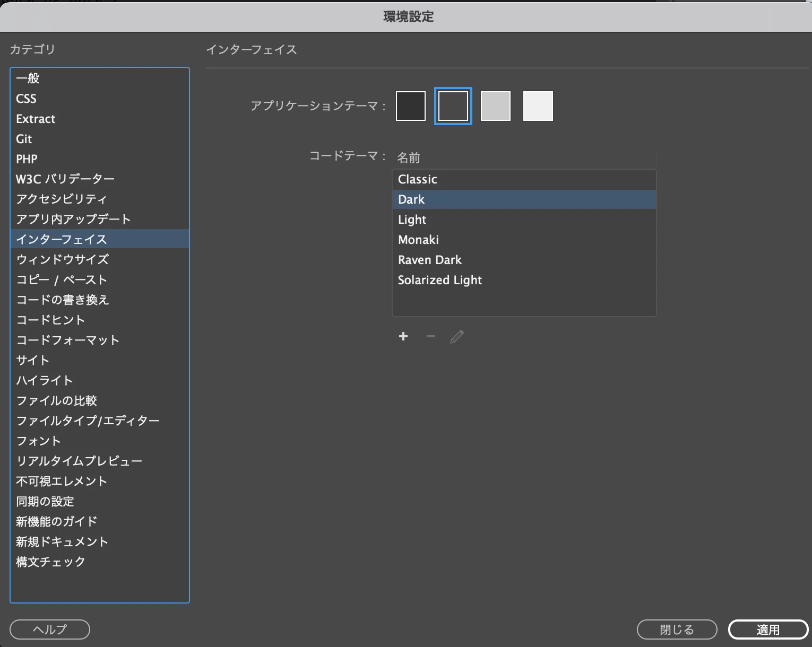Choose the Classic code theme
Viewport: 812px width, 647px height.
point(524,179)
